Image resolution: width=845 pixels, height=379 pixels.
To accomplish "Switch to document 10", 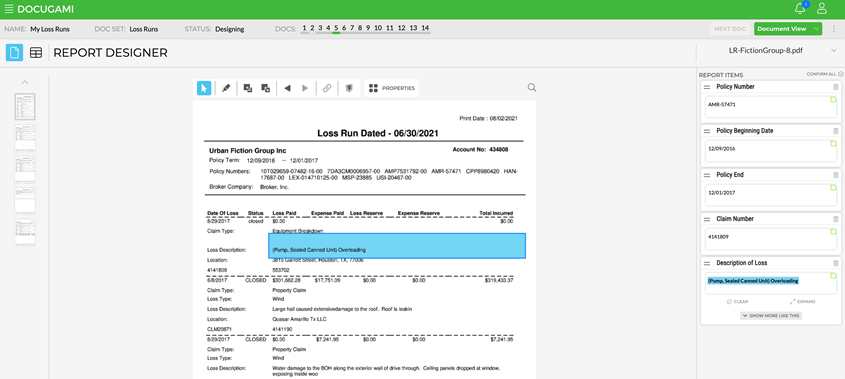I will click(378, 28).
